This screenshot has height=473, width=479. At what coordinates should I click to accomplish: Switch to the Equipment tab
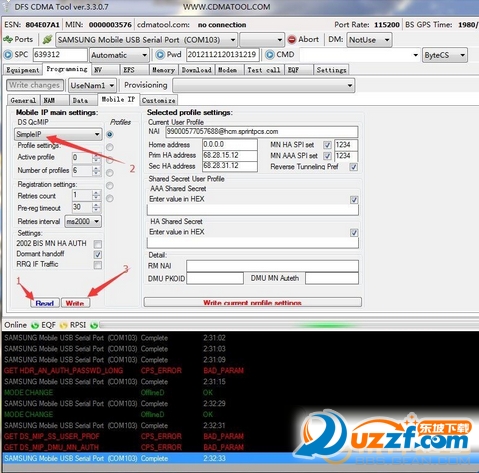pos(23,70)
